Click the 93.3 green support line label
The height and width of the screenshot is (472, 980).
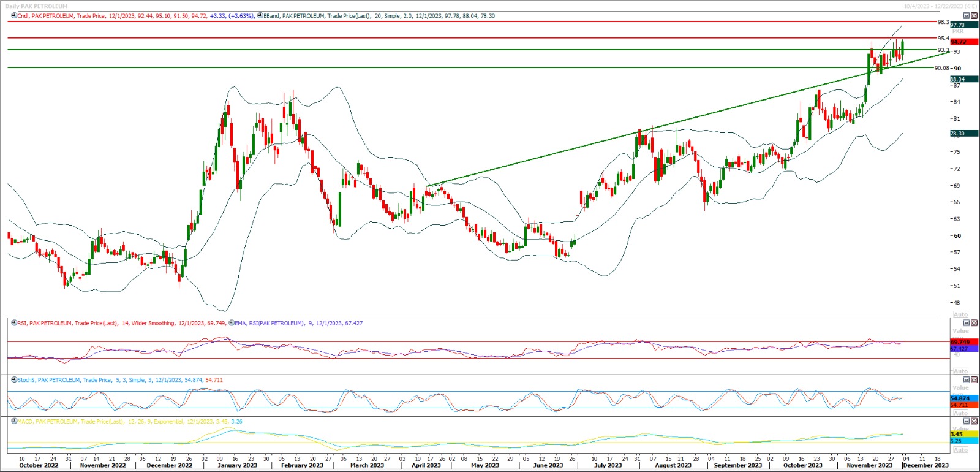point(943,50)
